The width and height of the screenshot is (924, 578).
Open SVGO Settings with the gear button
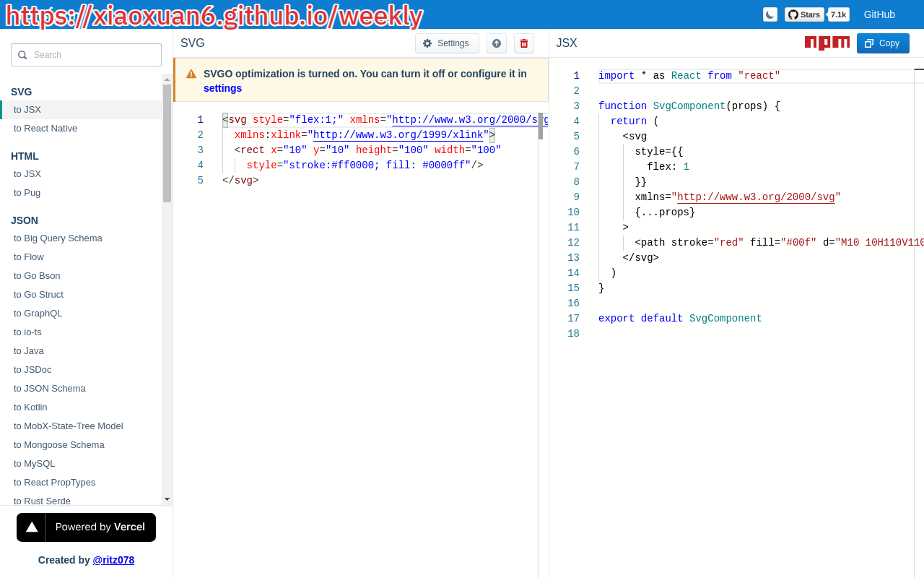(447, 43)
